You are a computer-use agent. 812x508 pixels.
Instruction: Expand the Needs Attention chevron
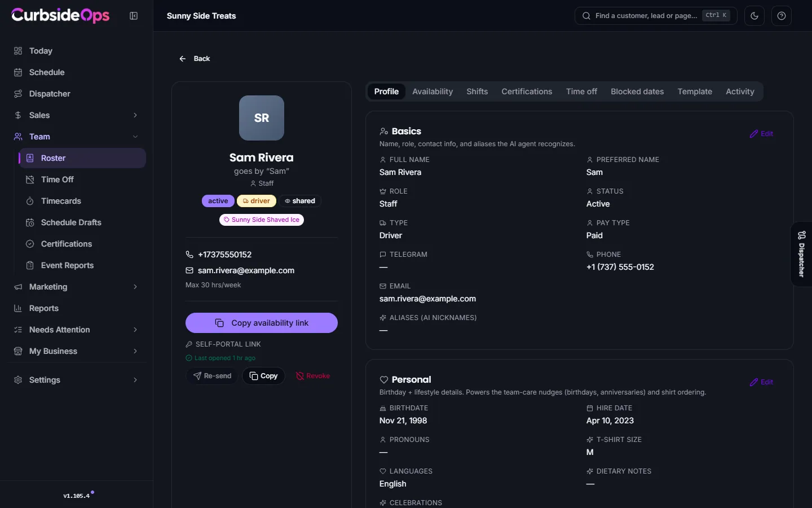pos(135,330)
